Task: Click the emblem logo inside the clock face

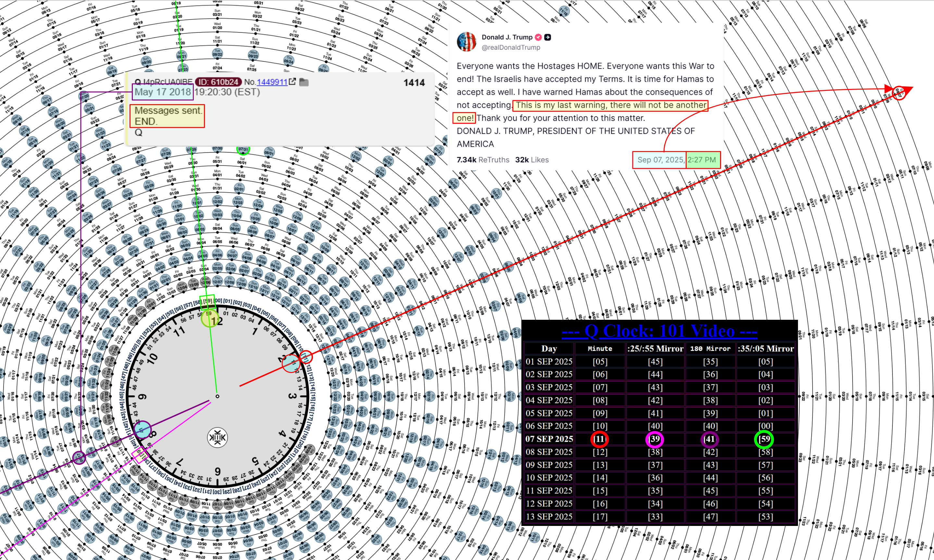Action: [x=218, y=438]
